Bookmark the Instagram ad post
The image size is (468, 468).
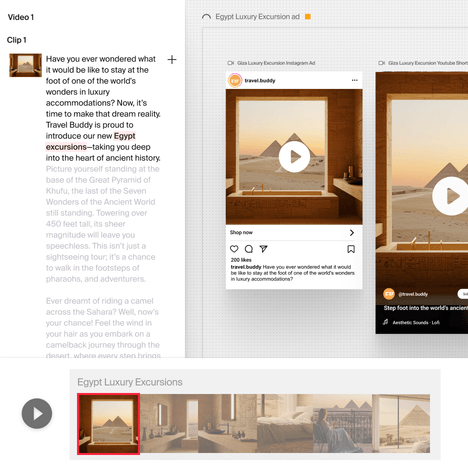point(351,249)
